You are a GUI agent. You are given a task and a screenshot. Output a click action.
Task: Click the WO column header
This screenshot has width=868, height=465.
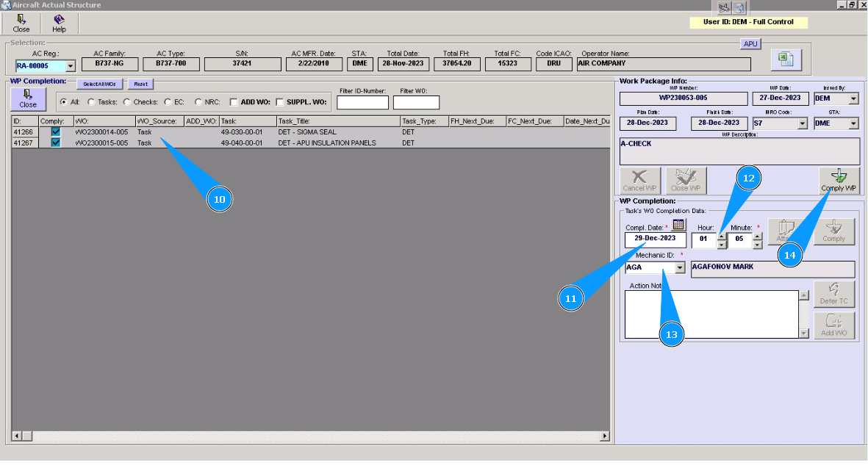[x=104, y=121]
